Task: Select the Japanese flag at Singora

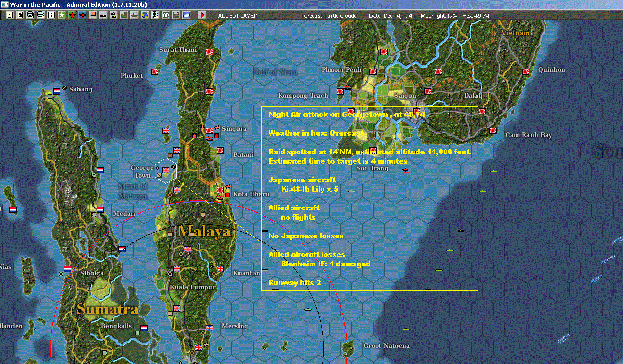Action: point(209,131)
